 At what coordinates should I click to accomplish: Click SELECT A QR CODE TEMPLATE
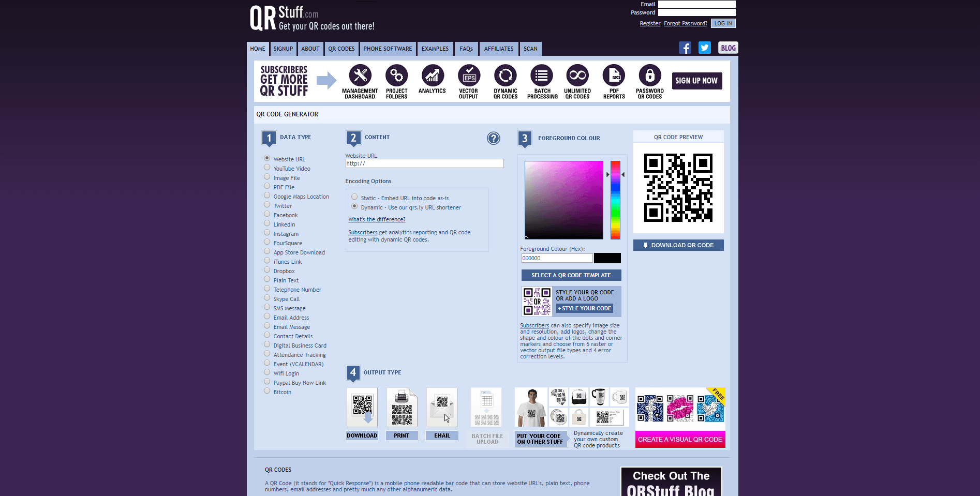[571, 275]
